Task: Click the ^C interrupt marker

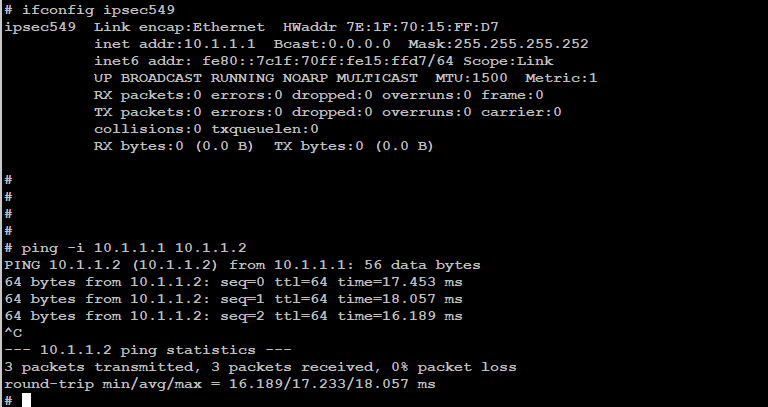Action: click(13, 333)
